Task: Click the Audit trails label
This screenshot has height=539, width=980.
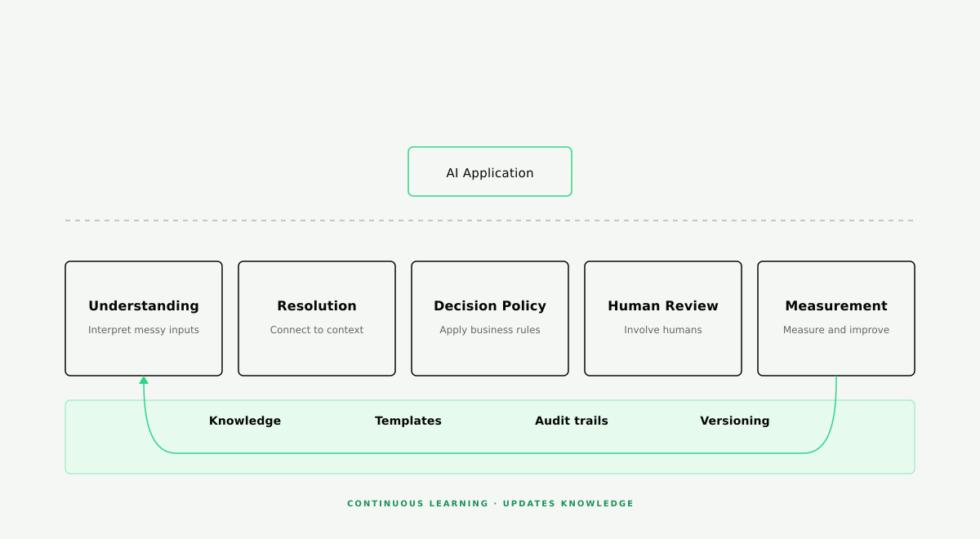Action: 572,421
